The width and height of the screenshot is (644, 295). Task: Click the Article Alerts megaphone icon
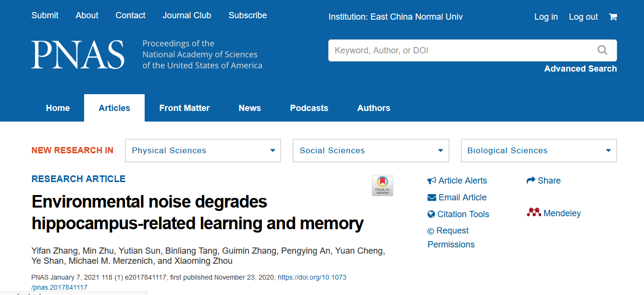point(432,181)
